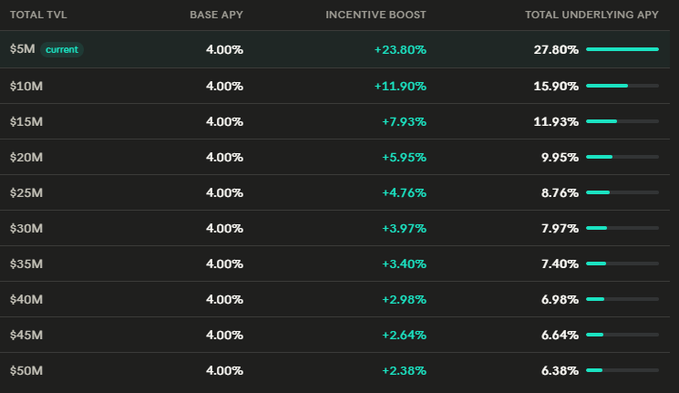Click the APY bar in the $30M row
Screen dimensions: 679x393
pos(622,228)
